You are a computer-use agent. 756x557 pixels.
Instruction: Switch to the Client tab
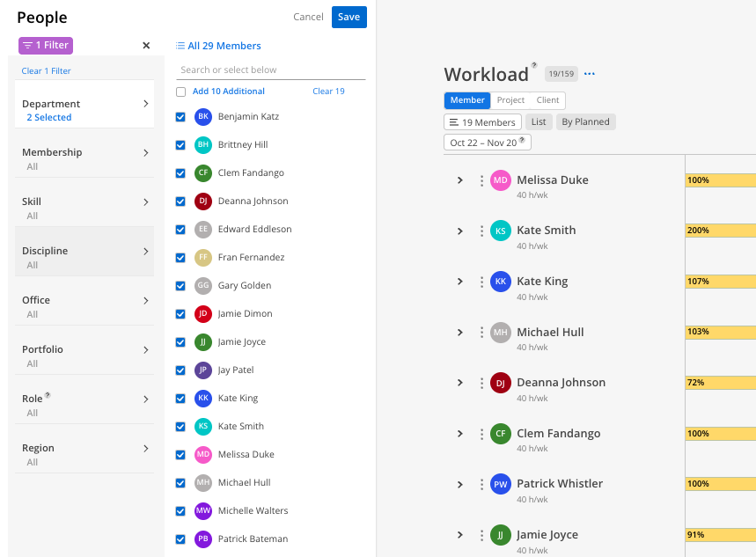[x=547, y=100]
